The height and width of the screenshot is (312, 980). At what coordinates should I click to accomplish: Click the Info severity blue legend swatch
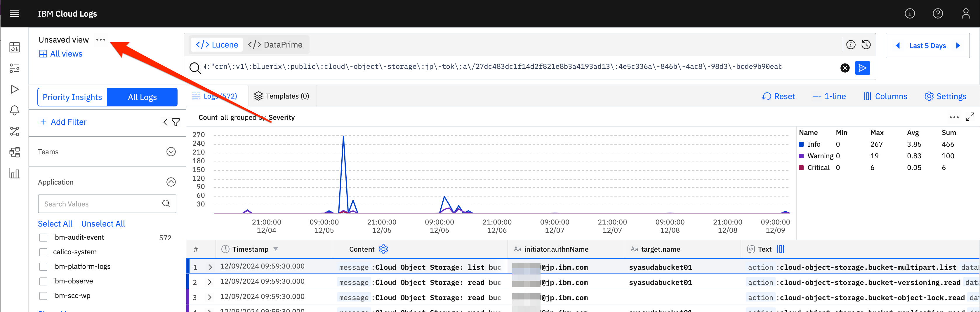point(801,144)
